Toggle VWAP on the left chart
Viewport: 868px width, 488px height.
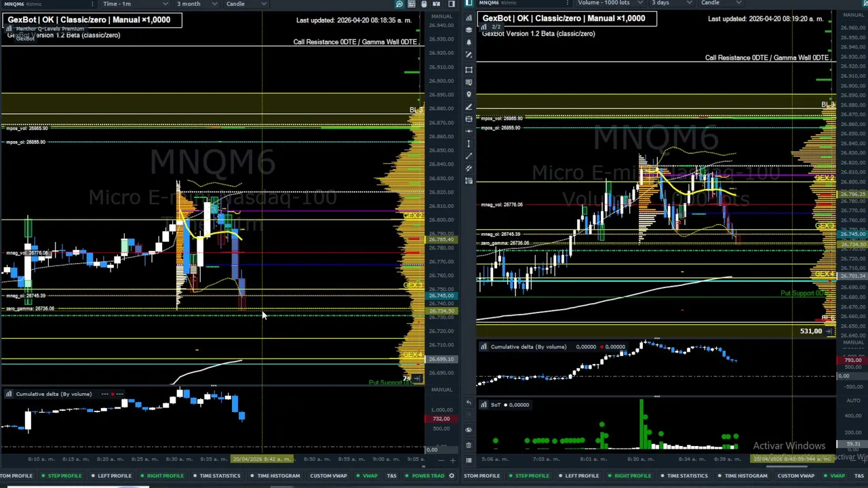coord(367,476)
